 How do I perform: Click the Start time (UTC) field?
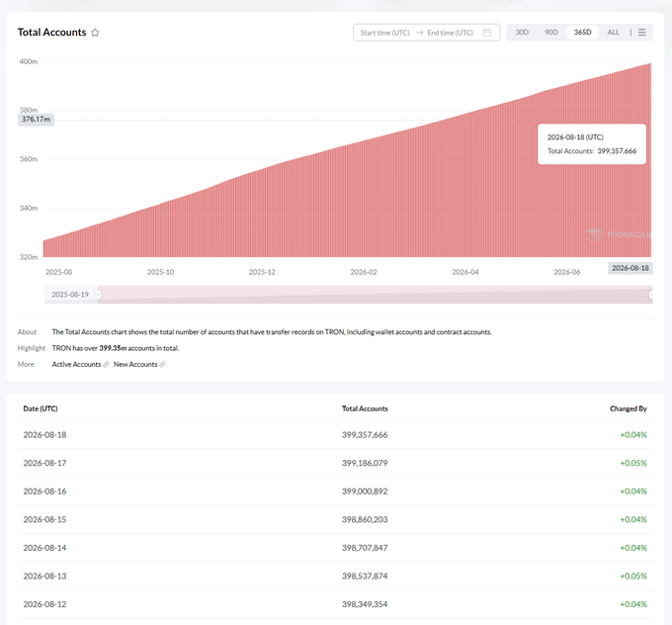[x=384, y=33]
